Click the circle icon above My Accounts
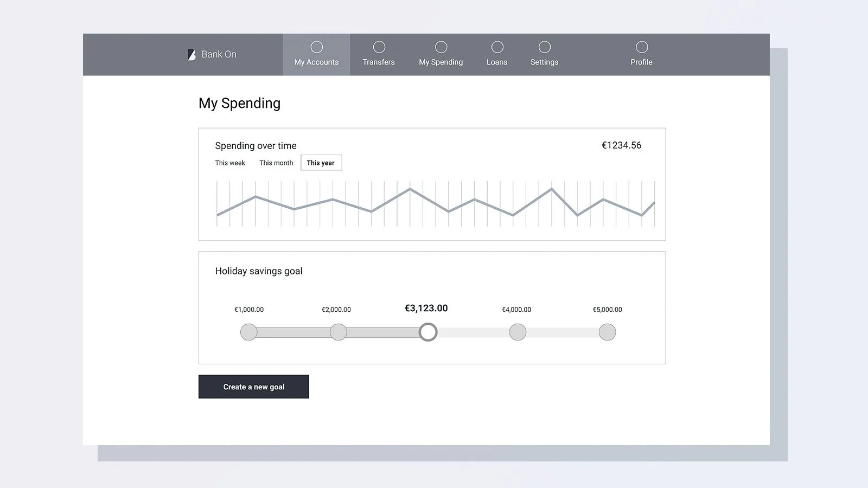The image size is (868, 488). [317, 47]
